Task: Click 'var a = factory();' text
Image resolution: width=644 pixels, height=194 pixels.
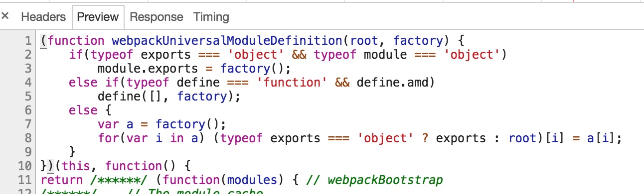Action: coord(162,124)
